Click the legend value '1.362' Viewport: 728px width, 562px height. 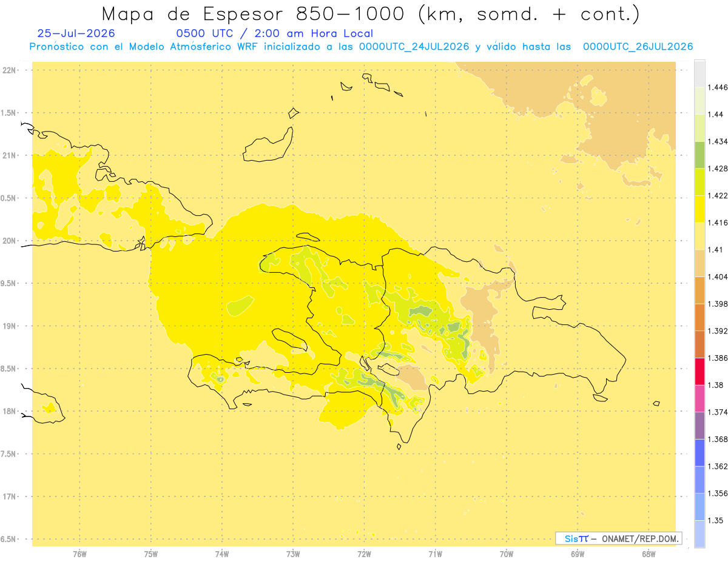tap(718, 466)
